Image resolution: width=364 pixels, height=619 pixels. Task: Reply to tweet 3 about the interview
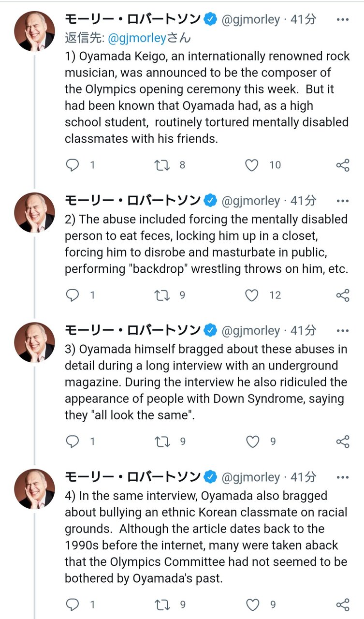73,442
